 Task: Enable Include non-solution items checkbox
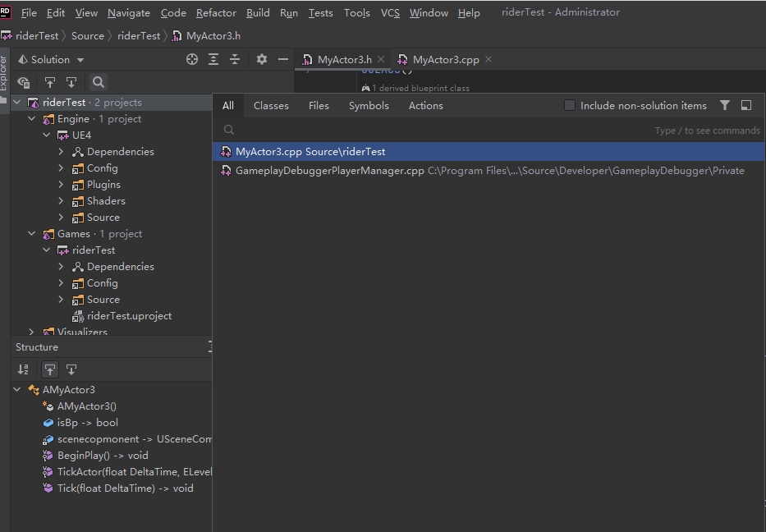point(570,106)
